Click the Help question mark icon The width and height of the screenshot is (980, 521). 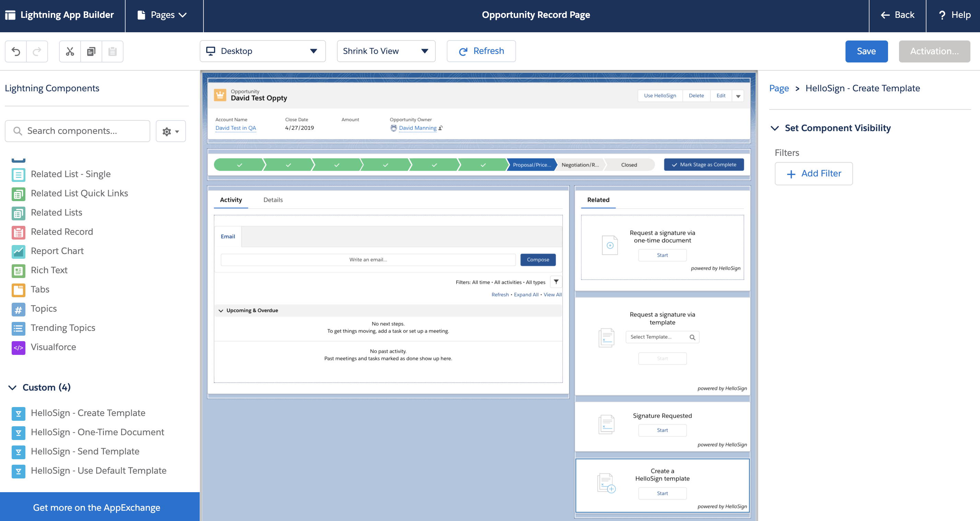tap(942, 15)
